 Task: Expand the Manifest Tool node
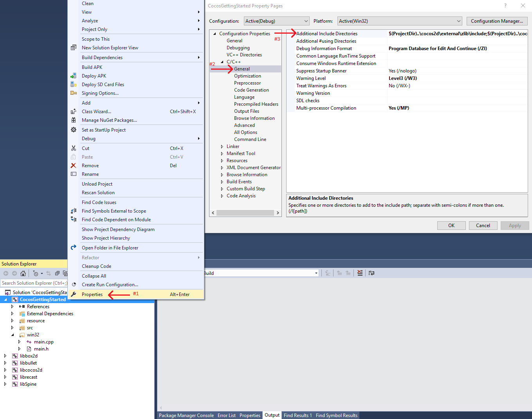(222, 154)
